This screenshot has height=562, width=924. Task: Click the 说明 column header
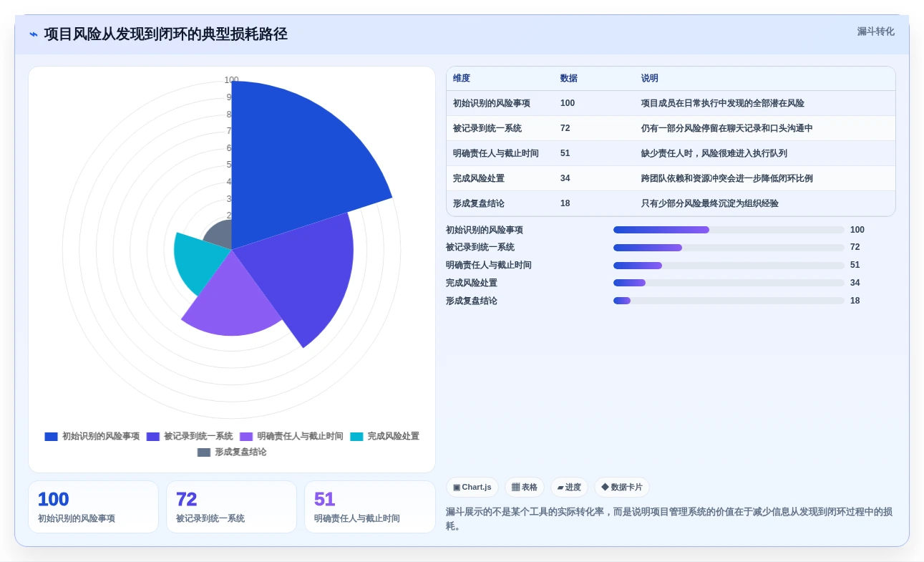(650, 78)
